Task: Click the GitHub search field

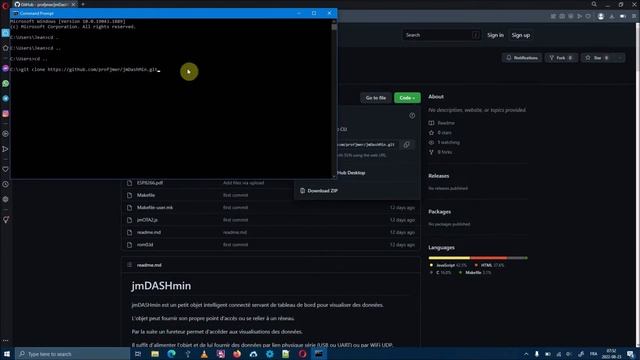Action: click(441, 35)
